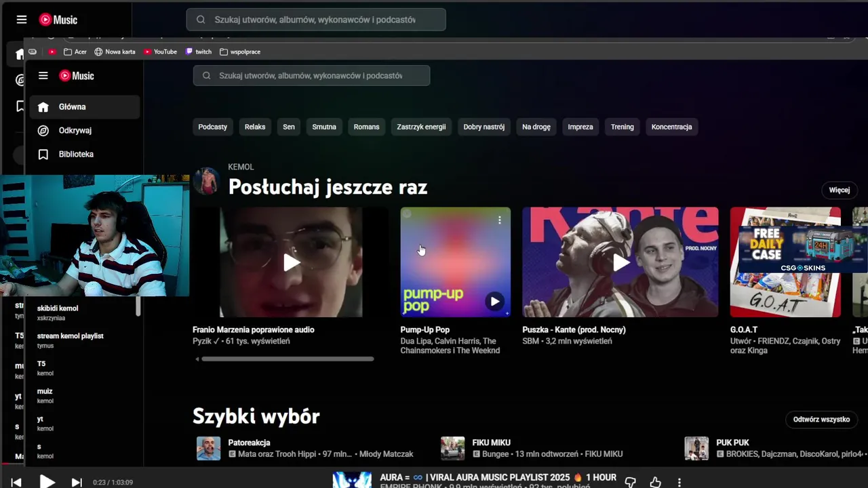Image resolution: width=868 pixels, height=488 pixels.
Task: Click the sidebar playlist scrollbar
Action: click(138, 306)
